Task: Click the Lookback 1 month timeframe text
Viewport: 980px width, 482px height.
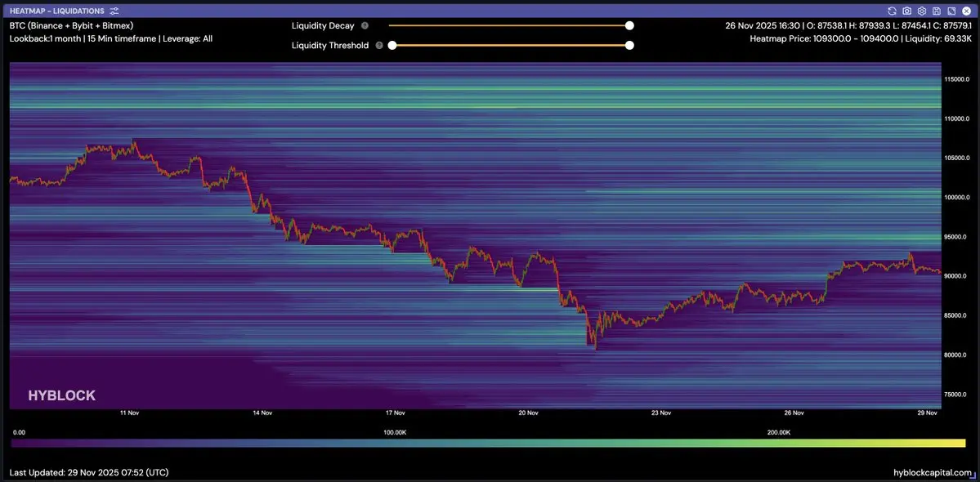Action: click(x=111, y=38)
